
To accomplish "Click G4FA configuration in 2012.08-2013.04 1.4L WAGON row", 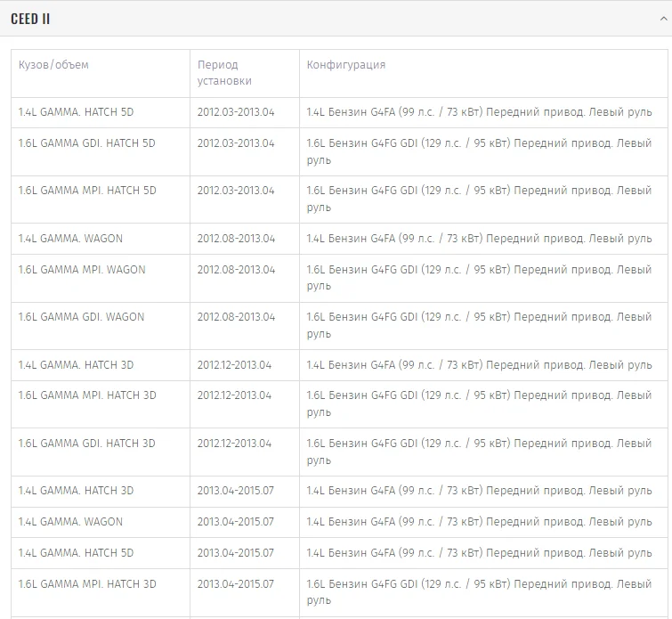I will (479, 239).
